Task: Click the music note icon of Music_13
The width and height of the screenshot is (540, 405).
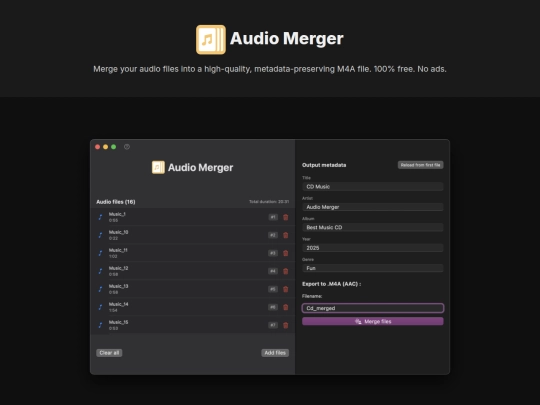Action: click(100, 289)
